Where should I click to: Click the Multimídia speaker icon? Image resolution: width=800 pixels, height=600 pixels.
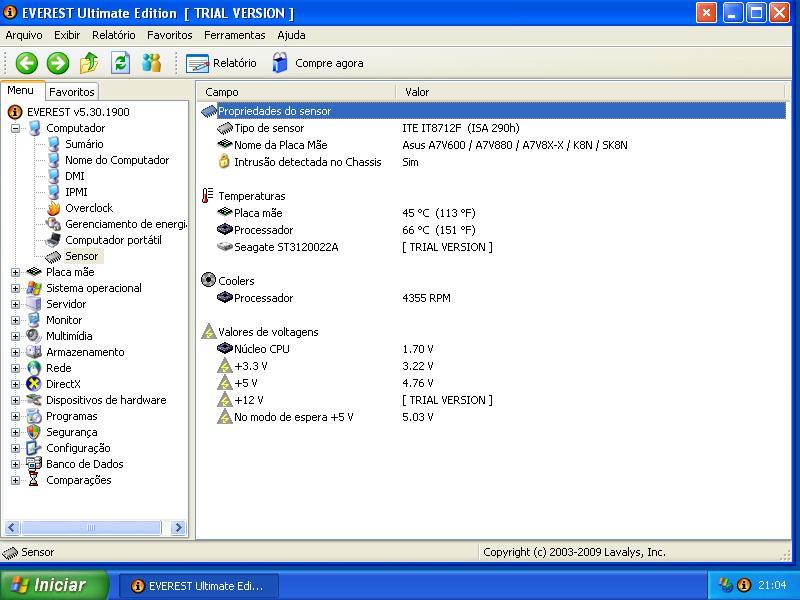tap(34, 336)
